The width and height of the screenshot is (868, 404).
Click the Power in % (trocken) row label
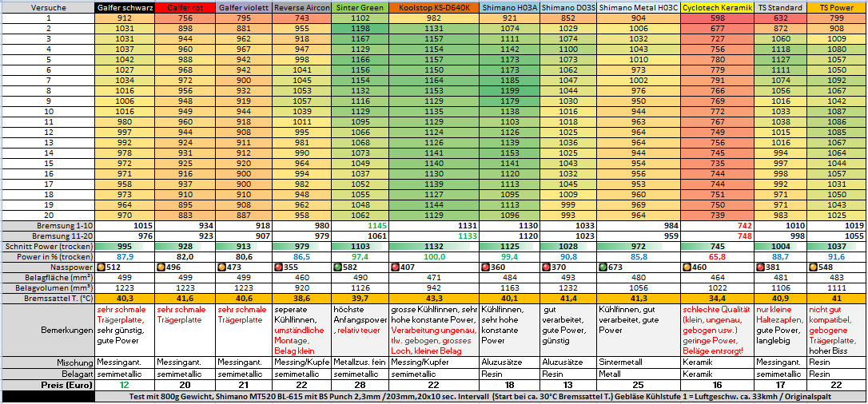click(48, 257)
